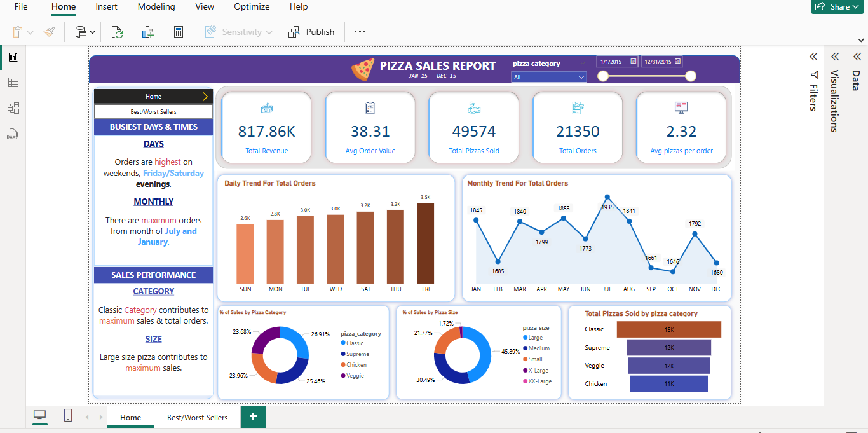868x433 pixels.
Task: Open calendar picker for 1/1/2015 start date
Action: [633, 62]
